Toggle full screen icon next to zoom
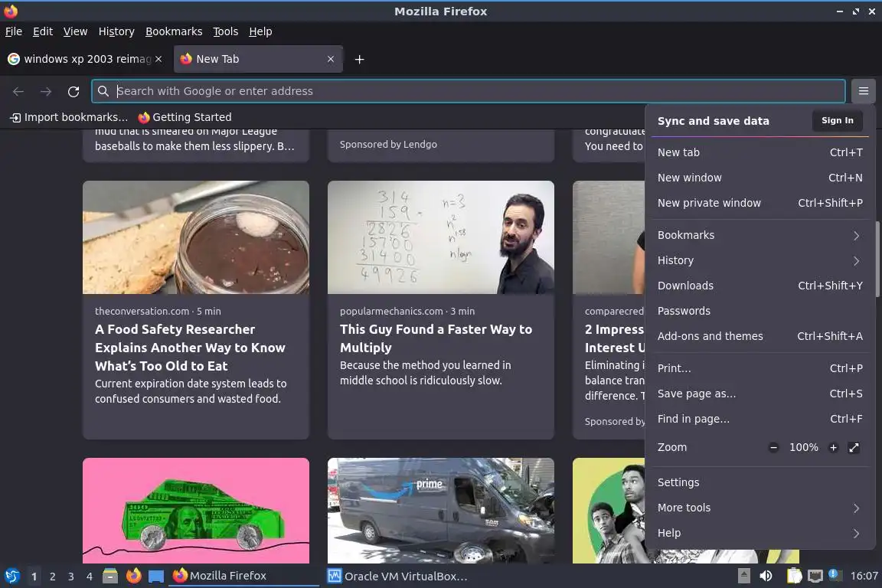Screen dimensions: 882x588 (854, 447)
